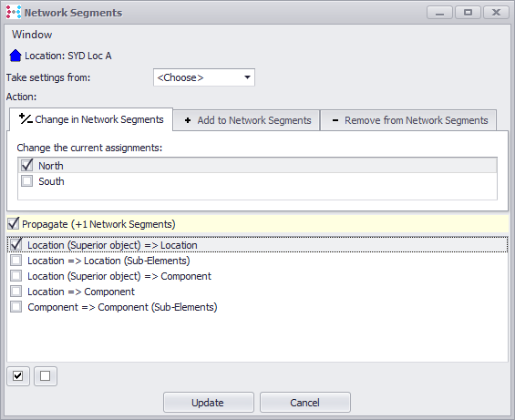Screen dimensions: 515x420
Task: Open the Window menu
Action: coord(32,35)
